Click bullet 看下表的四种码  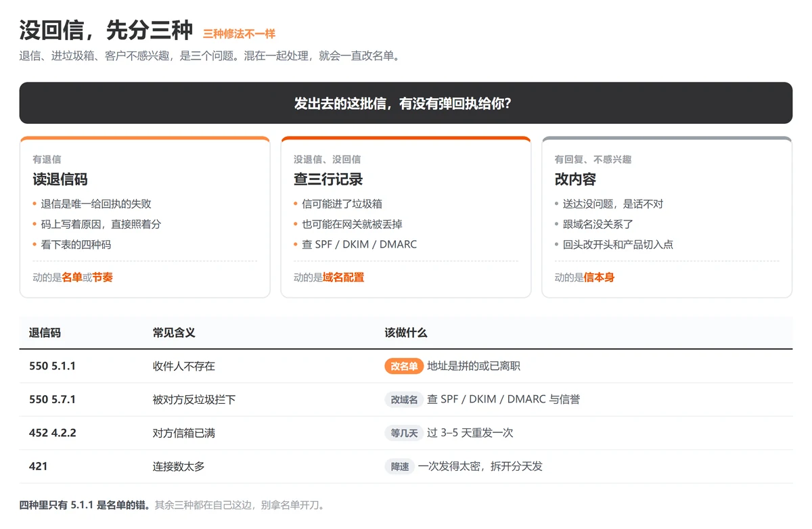click(76, 244)
